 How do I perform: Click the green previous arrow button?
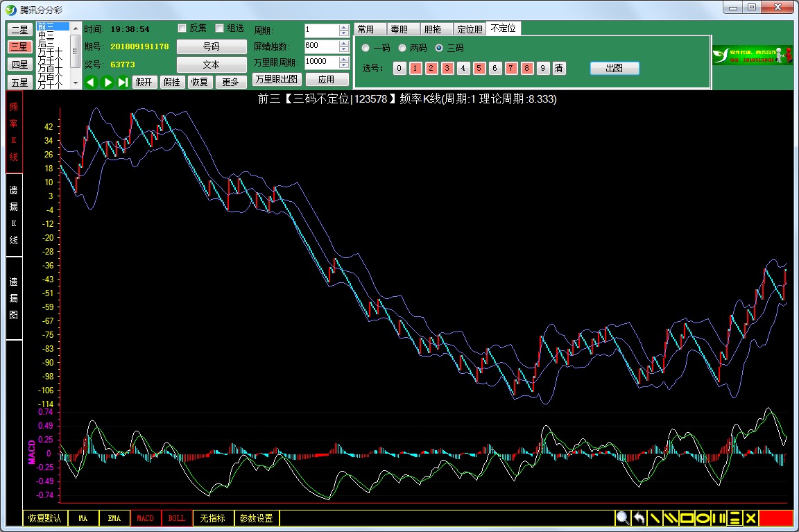[x=90, y=82]
